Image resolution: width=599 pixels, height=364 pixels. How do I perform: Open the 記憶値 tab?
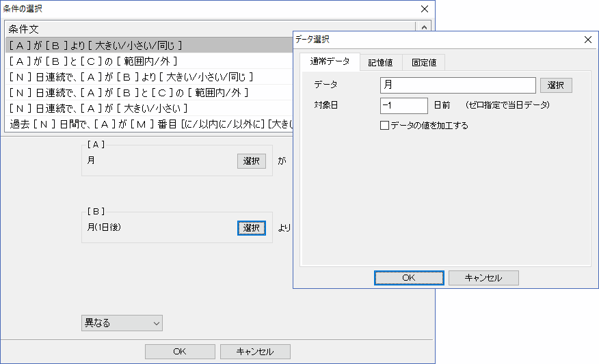tap(380, 63)
